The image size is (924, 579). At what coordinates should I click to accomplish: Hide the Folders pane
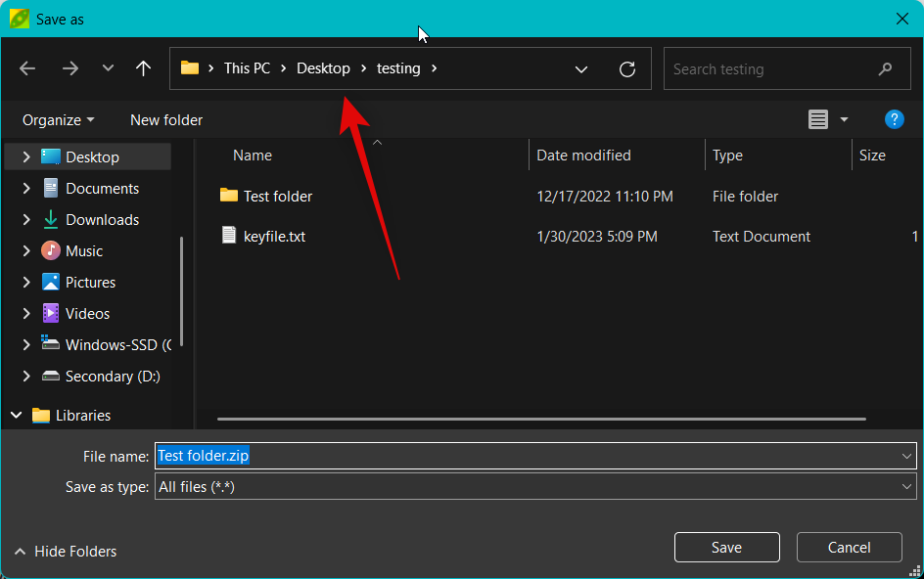(x=65, y=552)
